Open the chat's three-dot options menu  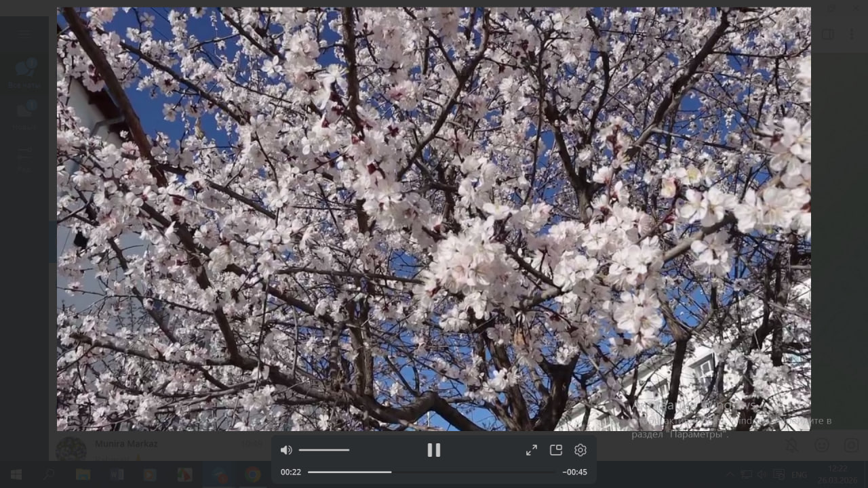852,34
